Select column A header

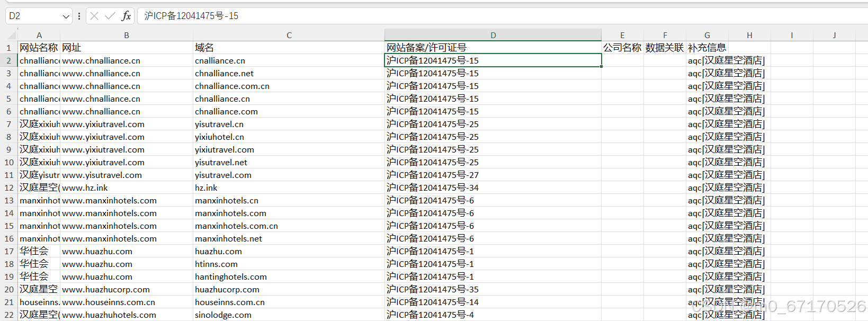pyautogui.click(x=39, y=35)
